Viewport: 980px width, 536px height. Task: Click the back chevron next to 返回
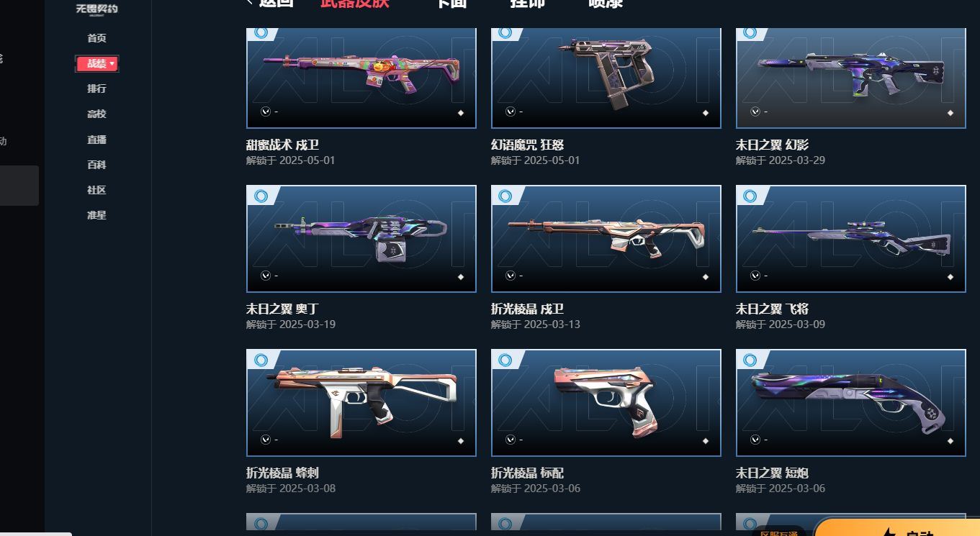(250, 2)
